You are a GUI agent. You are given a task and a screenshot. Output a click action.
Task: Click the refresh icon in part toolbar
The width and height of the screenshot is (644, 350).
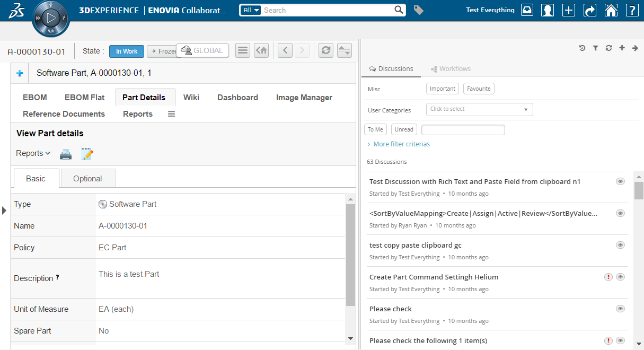click(326, 50)
